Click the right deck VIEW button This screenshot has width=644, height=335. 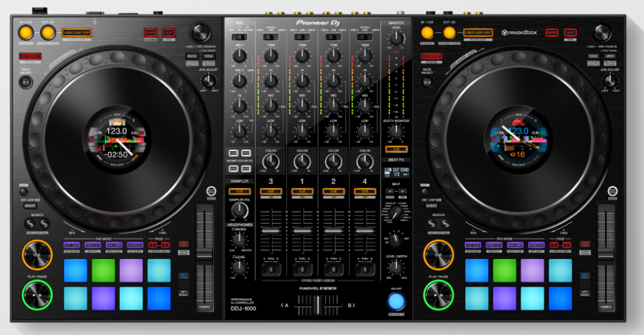610,56
